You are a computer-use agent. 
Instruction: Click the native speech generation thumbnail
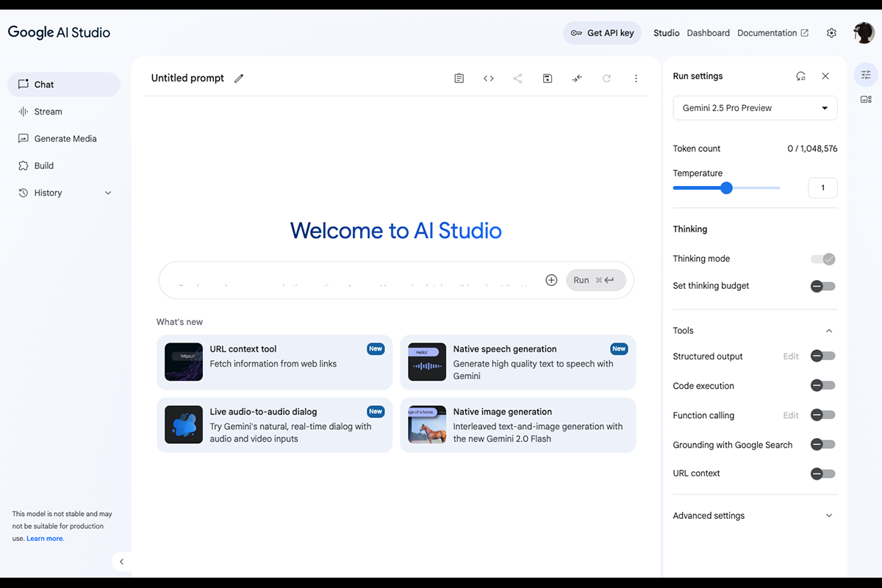coord(427,362)
